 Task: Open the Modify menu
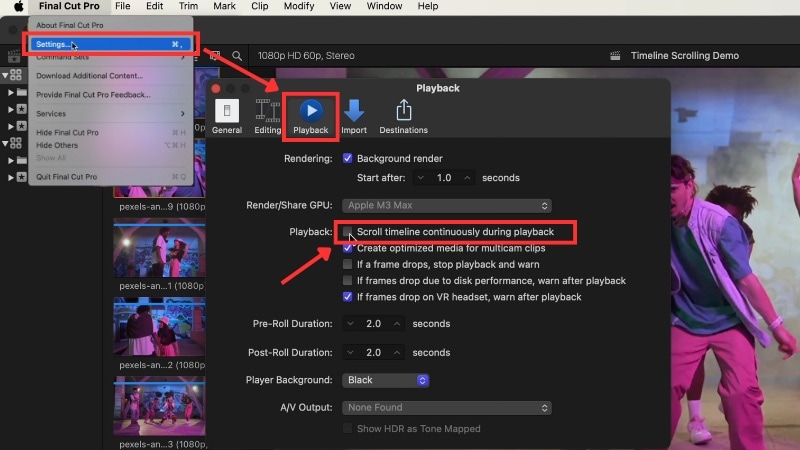tap(298, 6)
